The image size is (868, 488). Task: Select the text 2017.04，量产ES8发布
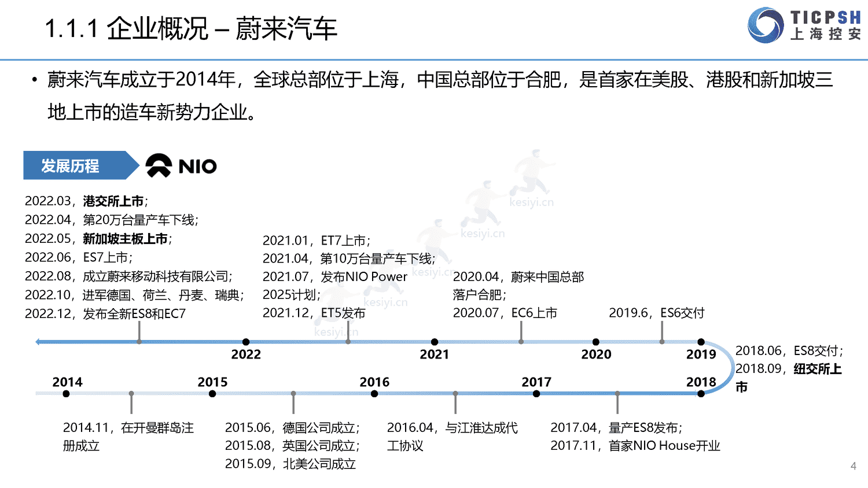[615, 428]
